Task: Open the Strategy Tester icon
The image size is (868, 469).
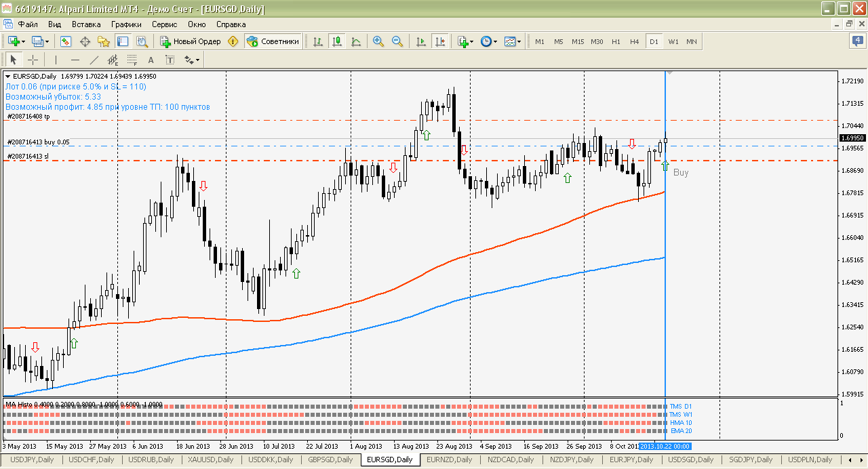Action: point(142,41)
